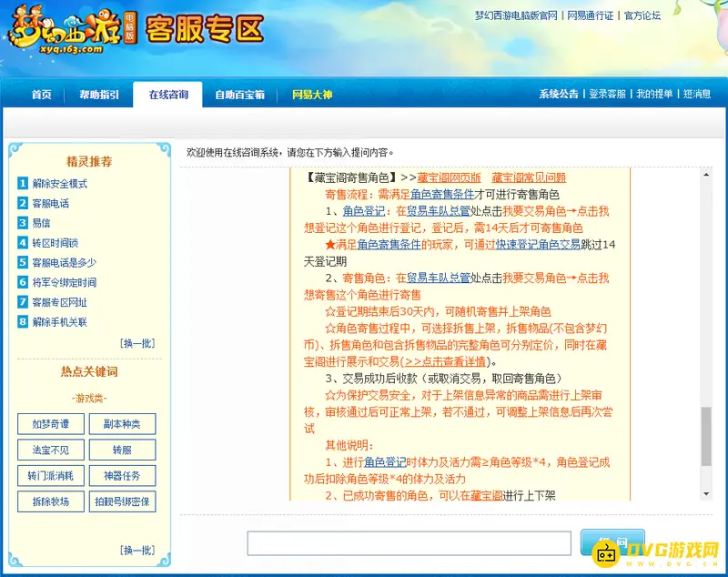728x577 pixels.
Task: Open 角色登记 link in step 1
Action: tap(363, 211)
